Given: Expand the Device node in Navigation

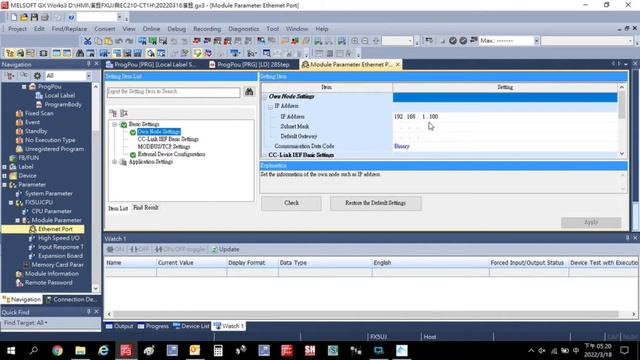Looking at the screenshot, I should (4, 176).
